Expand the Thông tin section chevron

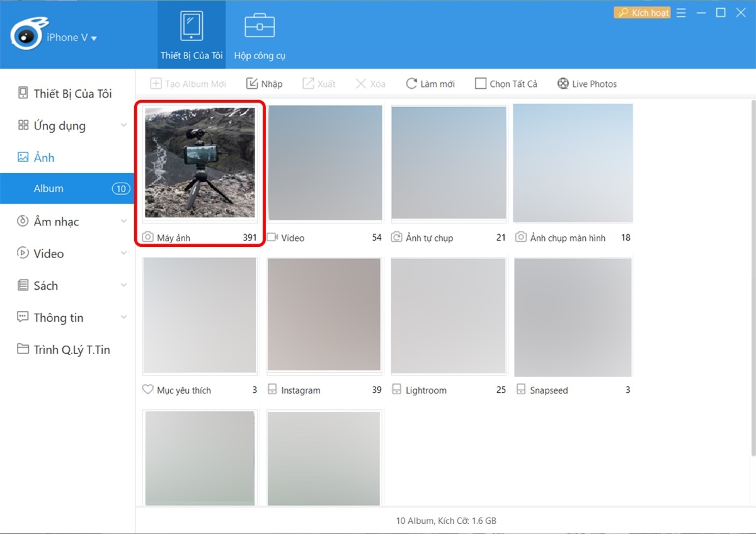coord(123,317)
